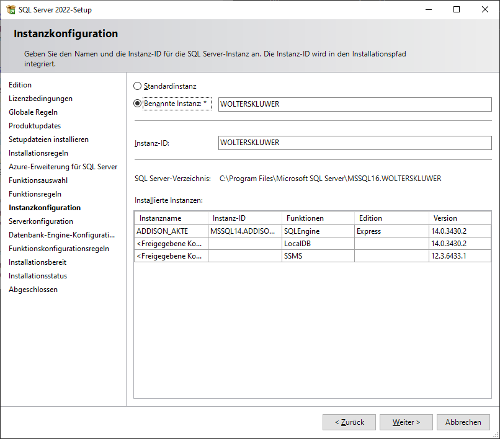Select Funktionskonfigurationsregeln step
The height and width of the screenshot is (439, 500).
click(59, 249)
